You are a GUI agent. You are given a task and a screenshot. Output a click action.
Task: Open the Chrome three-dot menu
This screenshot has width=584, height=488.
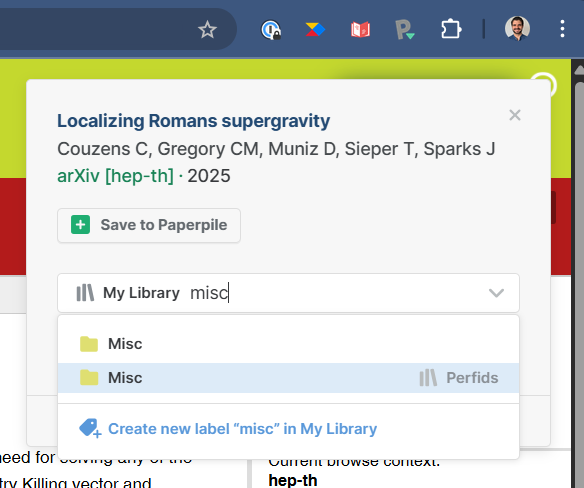(x=562, y=29)
